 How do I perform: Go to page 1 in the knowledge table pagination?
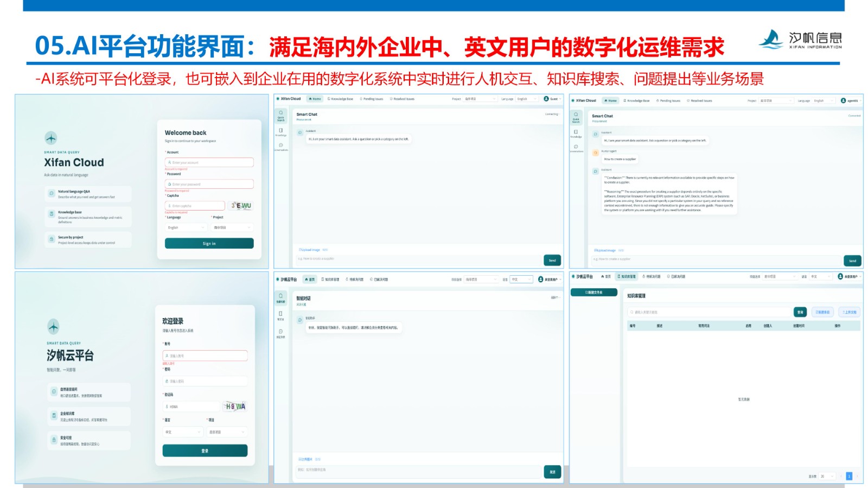(x=849, y=476)
